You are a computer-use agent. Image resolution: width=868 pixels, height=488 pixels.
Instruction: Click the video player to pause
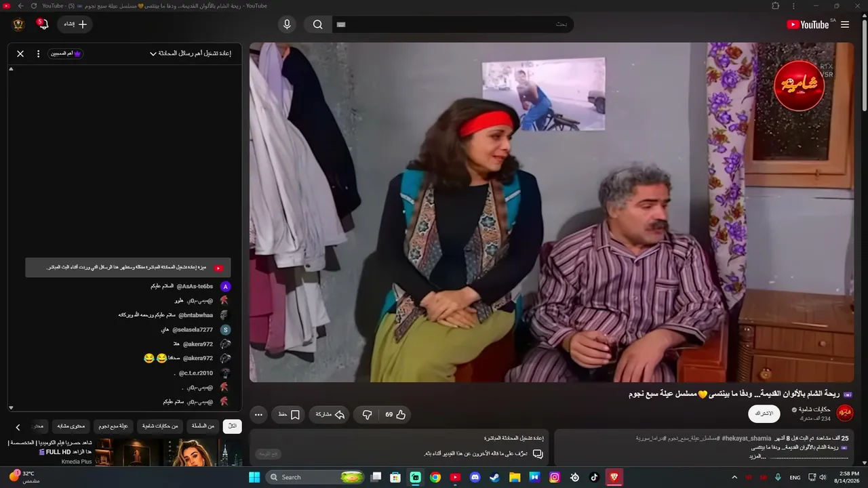pos(552,212)
